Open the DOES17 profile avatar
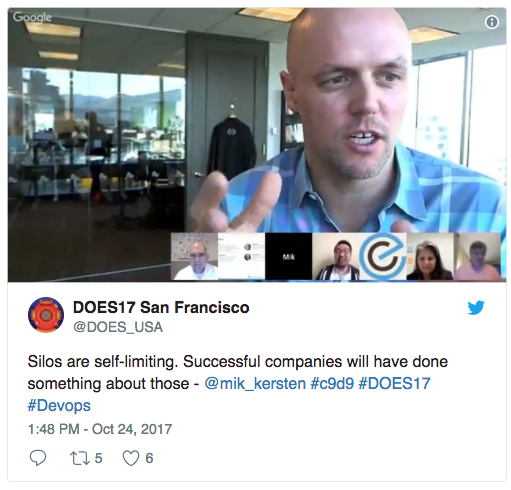This screenshot has width=511, height=490. point(46,315)
